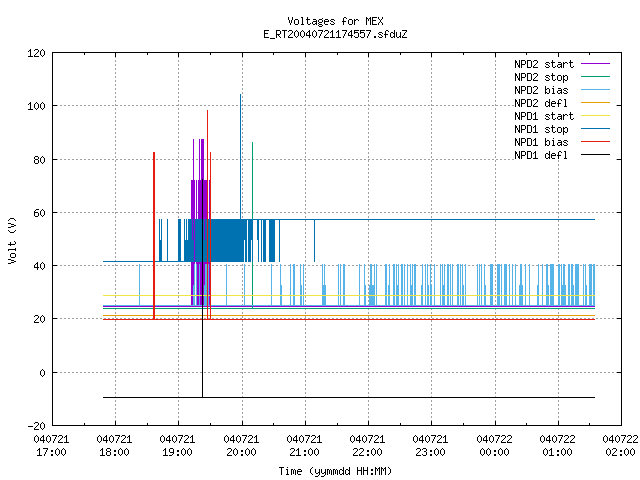This screenshot has height=480, width=640.
Task: Click the y-axis tick label 80
Action: click(39, 160)
